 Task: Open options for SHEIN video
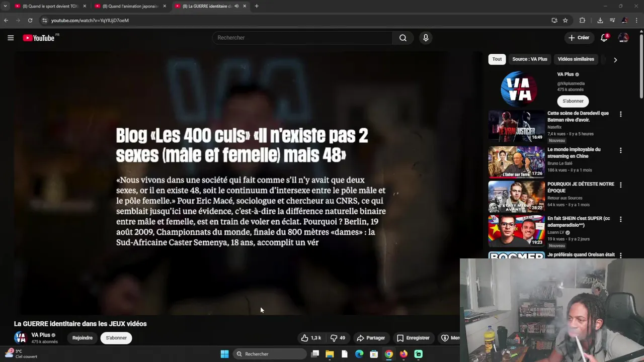coord(620,219)
